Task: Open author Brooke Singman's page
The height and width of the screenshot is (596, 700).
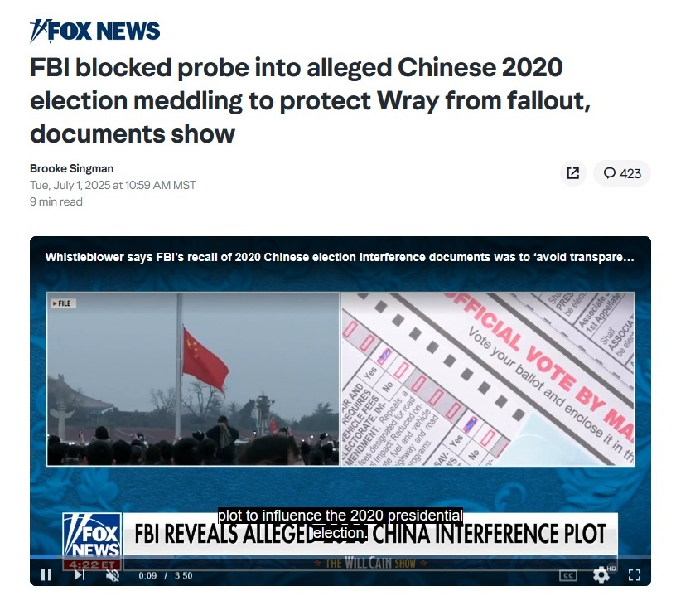Action: coord(71,168)
